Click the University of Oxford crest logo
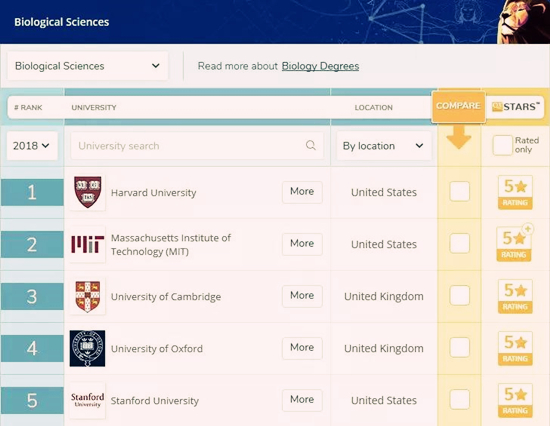The height and width of the screenshot is (426, 550). click(87, 348)
